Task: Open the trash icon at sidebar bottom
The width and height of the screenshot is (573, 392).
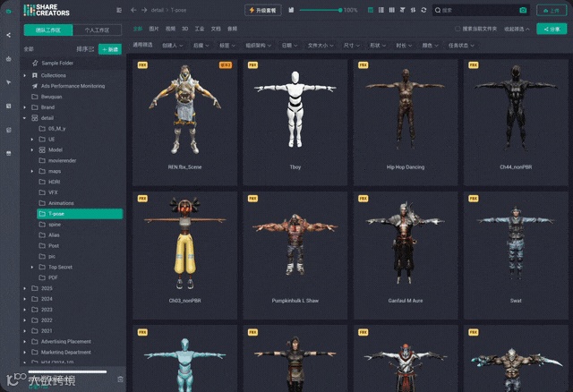Action: [120, 379]
